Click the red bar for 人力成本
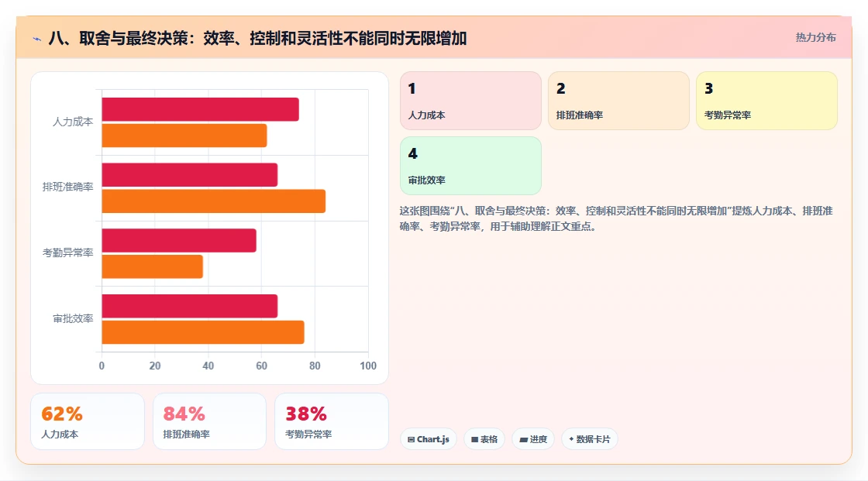 pyautogui.click(x=201, y=109)
